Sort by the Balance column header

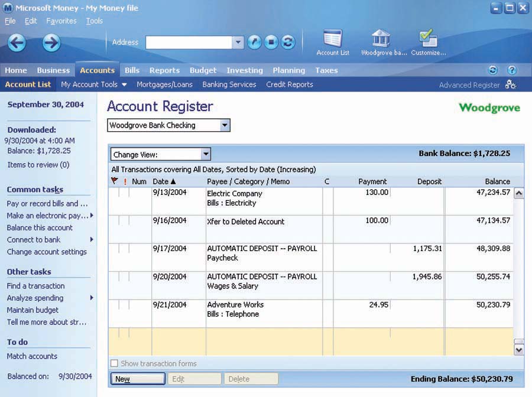pyautogui.click(x=497, y=181)
